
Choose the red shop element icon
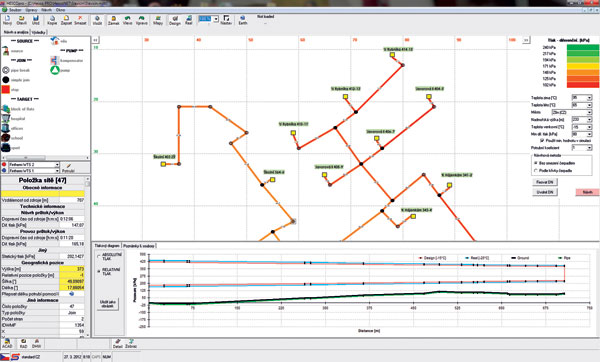tap(6, 90)
